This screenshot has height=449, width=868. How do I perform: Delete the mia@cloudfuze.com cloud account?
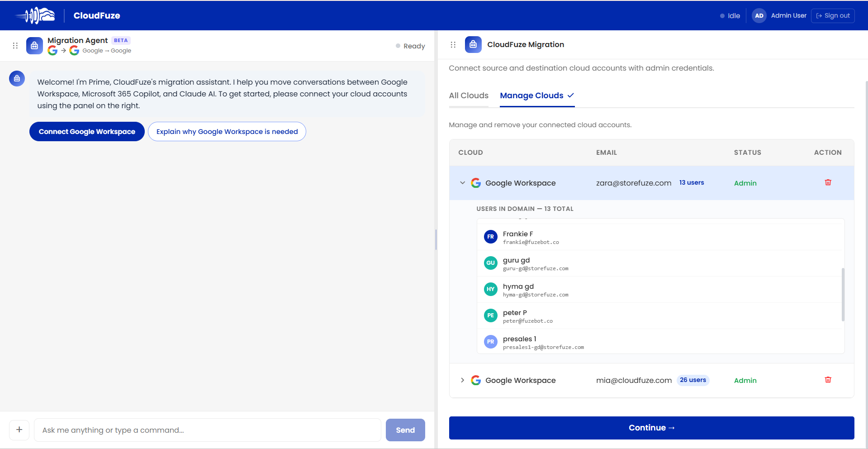coord(828,380)
